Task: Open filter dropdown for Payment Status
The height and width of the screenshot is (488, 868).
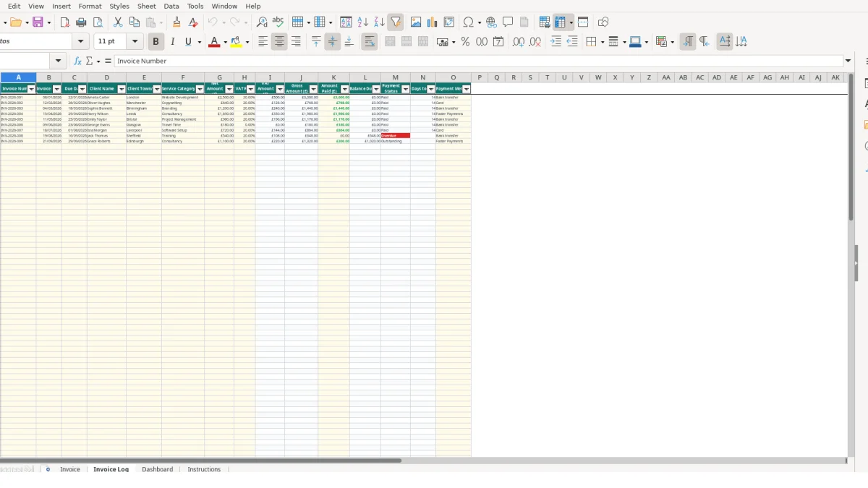Action: click(405, 89)
